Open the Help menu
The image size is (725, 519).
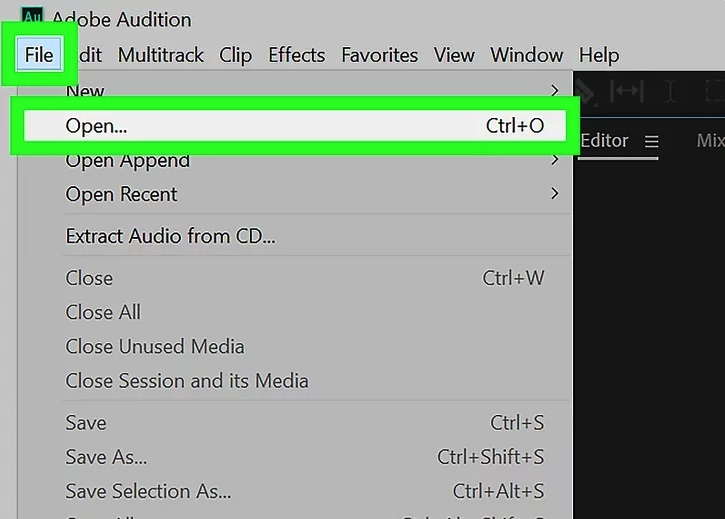point(599,55)
